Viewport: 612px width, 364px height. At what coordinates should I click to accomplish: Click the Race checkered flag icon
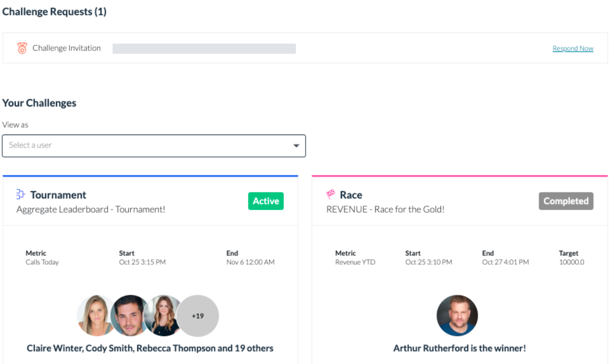click(x=331, y=194)
